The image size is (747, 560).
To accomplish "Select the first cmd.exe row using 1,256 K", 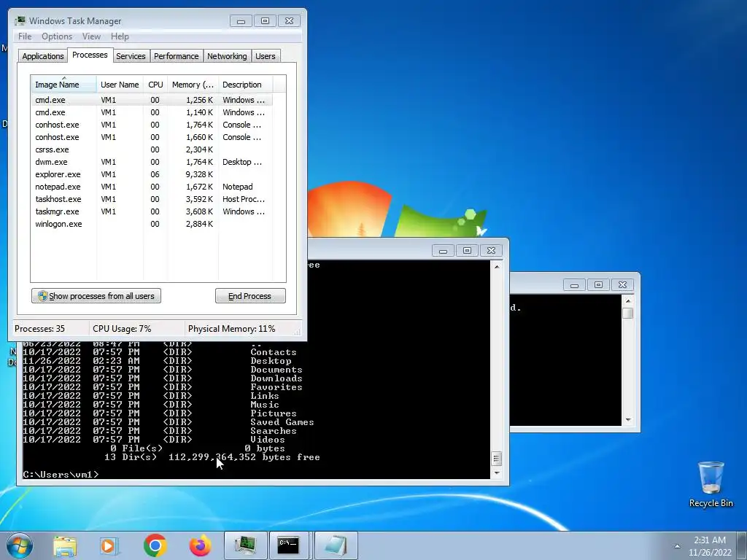I will click(x=152, y=100).
